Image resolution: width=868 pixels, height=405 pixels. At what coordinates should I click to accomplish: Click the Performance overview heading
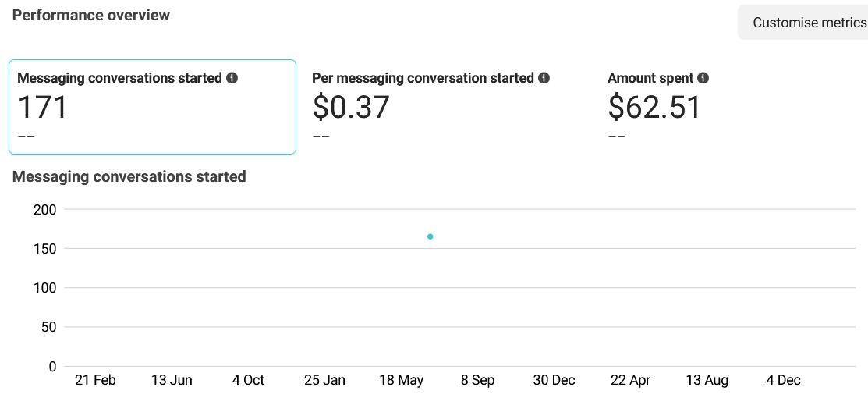91,15
